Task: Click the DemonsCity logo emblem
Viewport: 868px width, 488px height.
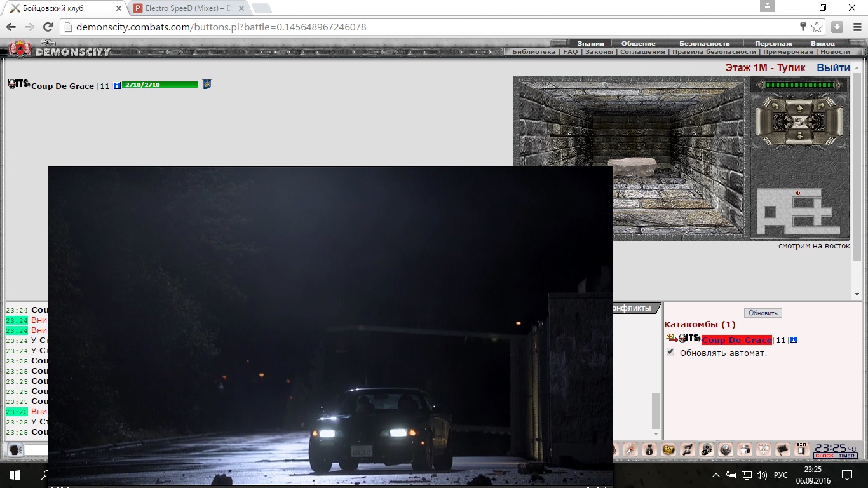Action: 20,50
